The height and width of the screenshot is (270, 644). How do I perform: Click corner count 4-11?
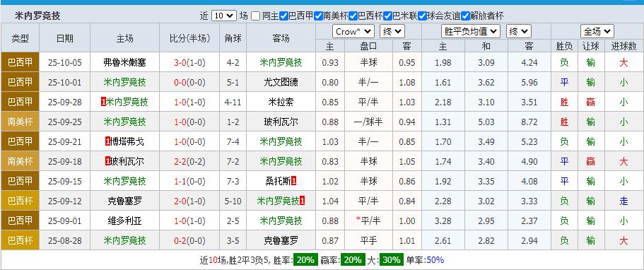pyautogui.click(x=233, y=102)
